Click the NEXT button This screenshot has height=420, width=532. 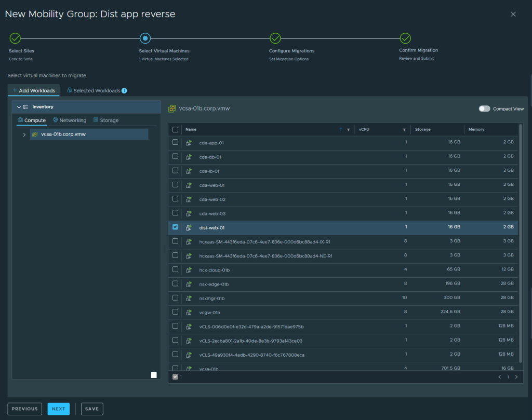(59, 409)
